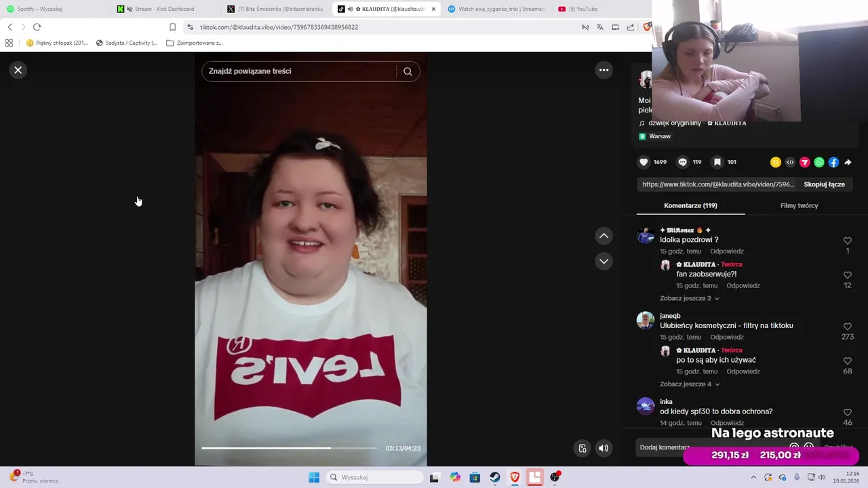Click janeqb's avatar picture
Image resolution: width=868 pixels, height=488 pixels.
646,320
